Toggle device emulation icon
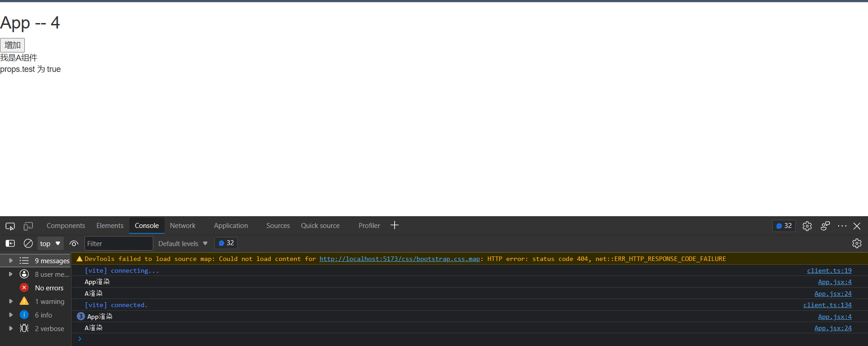868x346 pixels. click(28, 226)
